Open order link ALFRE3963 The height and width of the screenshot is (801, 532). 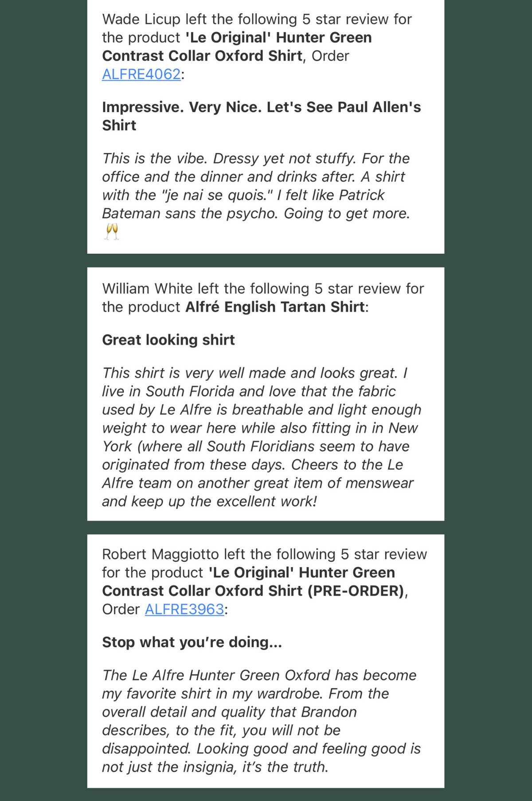(184, 609)
